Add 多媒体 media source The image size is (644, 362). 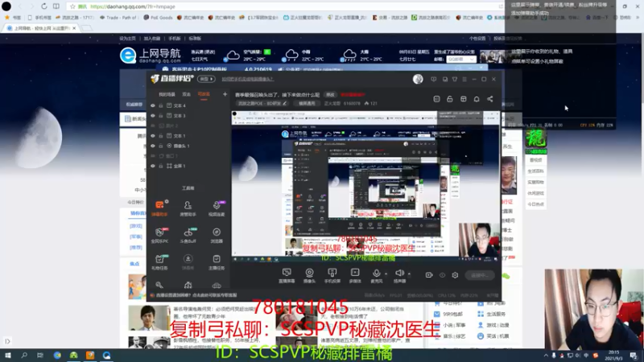[355, 275]
